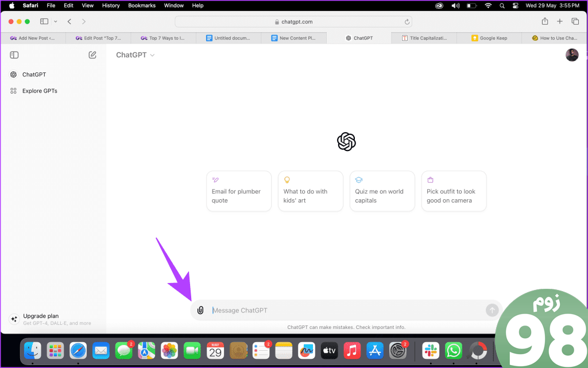The height and width of the screenshot is (368, 588).
Task: Focus the Message ChatGPT input field
Action: [x=347, y=310]
